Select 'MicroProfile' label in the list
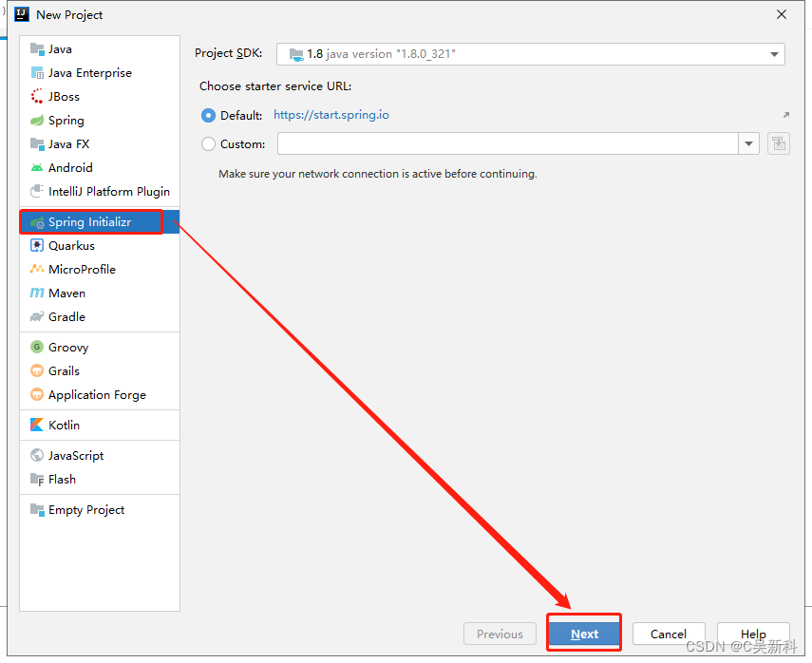The height and width of the screenshot is (663, 812). (x=82, y=270)
